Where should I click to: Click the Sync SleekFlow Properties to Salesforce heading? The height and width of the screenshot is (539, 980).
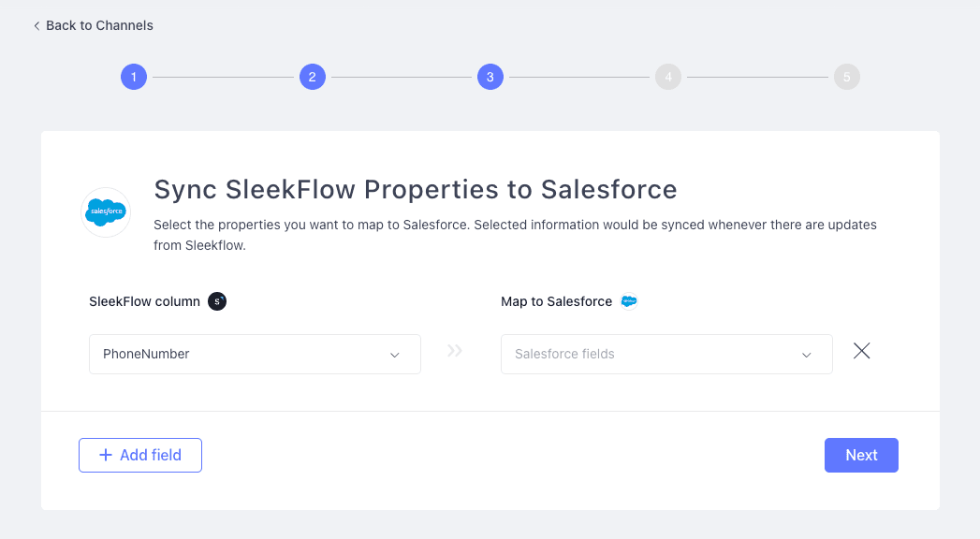pyautogui.click(x=415, y=189)
